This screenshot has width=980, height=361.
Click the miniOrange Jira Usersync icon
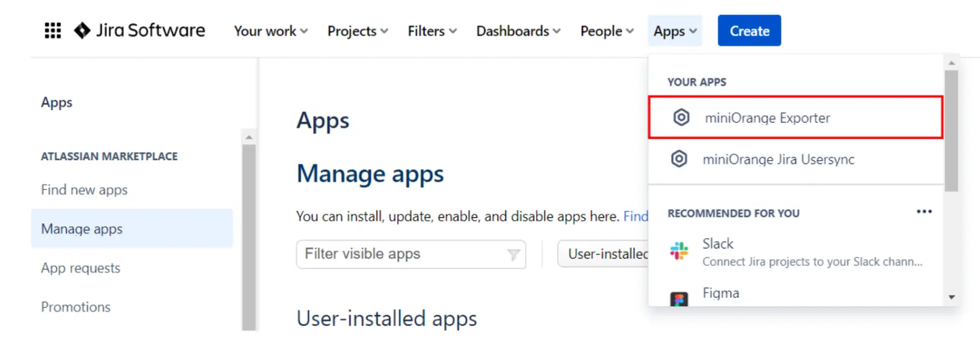679,159
